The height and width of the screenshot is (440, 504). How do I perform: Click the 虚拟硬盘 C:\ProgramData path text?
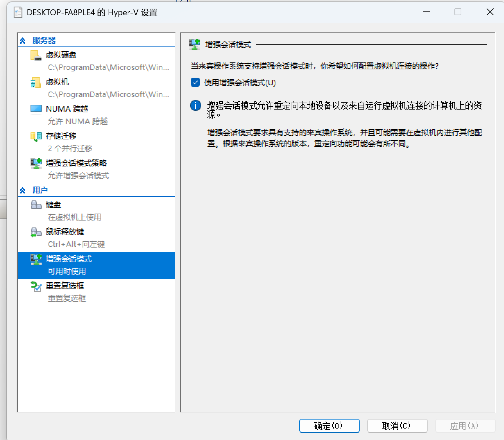(x=109, y=67)
